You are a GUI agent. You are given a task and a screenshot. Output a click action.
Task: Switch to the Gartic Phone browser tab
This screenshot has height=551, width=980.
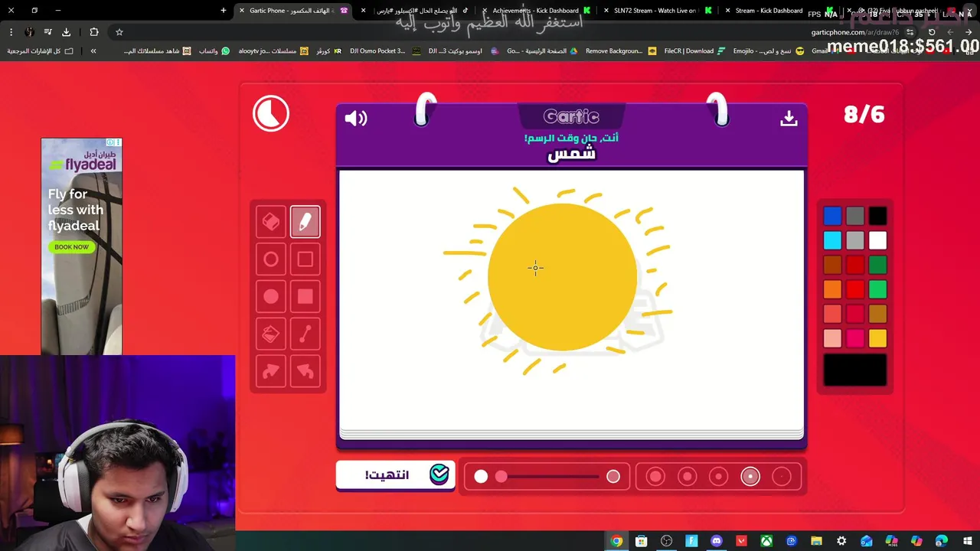[x=295, y=11]
